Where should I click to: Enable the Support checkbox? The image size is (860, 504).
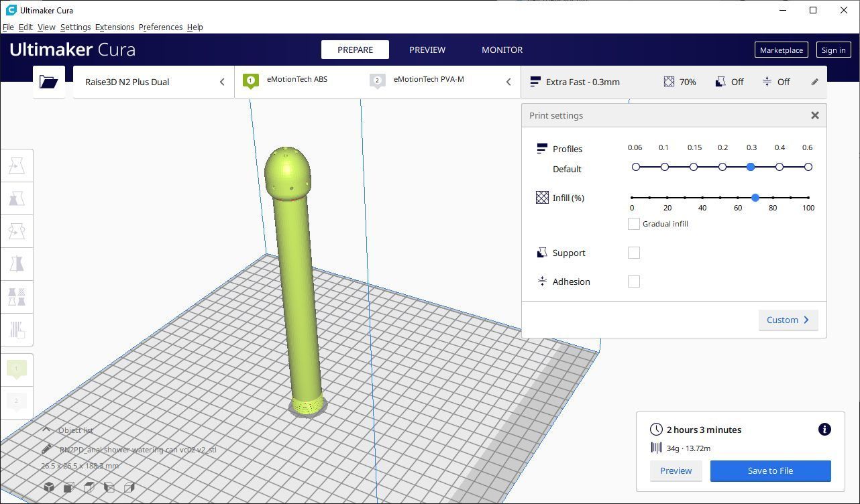pos(633,253)
